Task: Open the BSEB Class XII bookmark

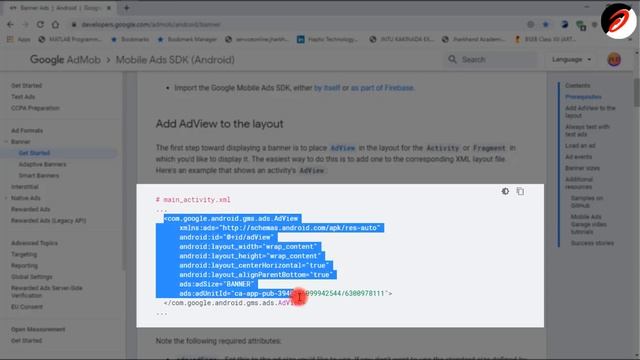Action: pos(546,39)
